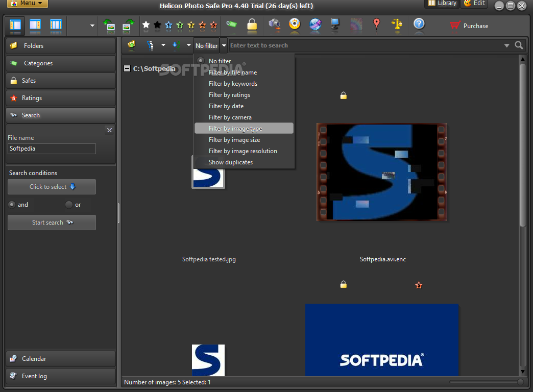Choose 'Filter by image resolution'
Image resolution: width=533 pixels, height=392 pixels.
point(244,151)
